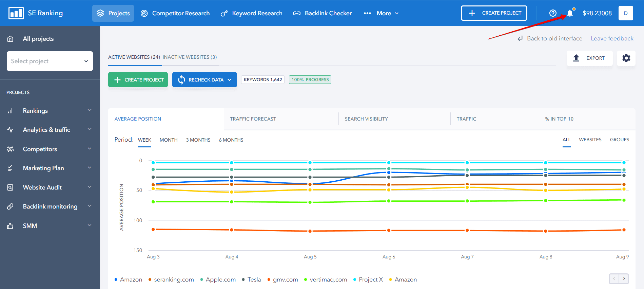Click the Analytics & traffic pulse icon
The height and width of the screenshot is (289, 644).
pos(10,130)
